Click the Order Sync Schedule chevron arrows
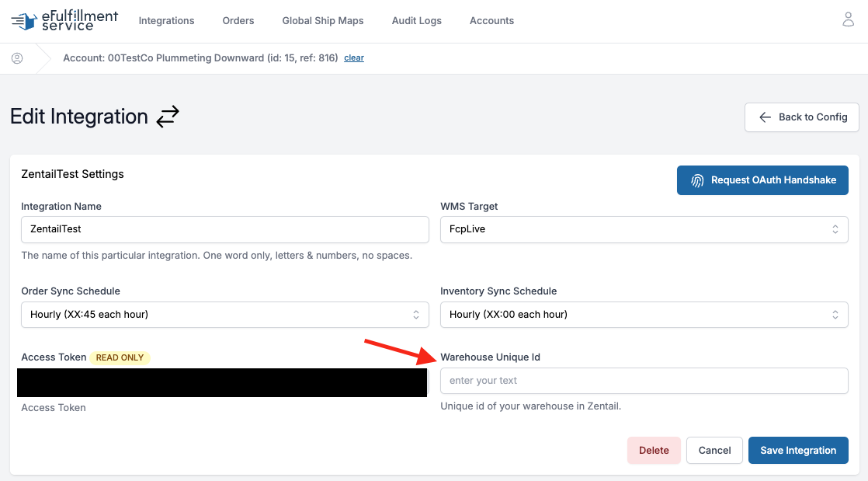 [415, 315]
